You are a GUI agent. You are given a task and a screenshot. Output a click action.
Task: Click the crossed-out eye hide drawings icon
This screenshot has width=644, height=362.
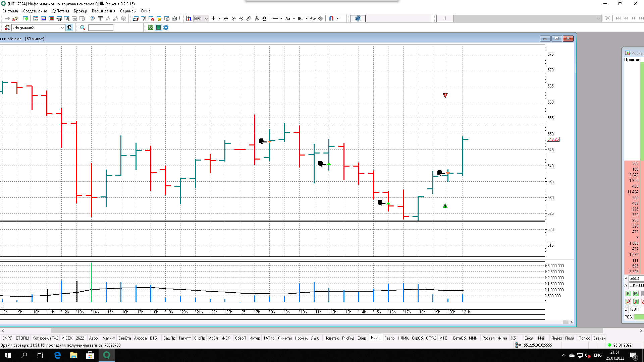click(313, 19)
